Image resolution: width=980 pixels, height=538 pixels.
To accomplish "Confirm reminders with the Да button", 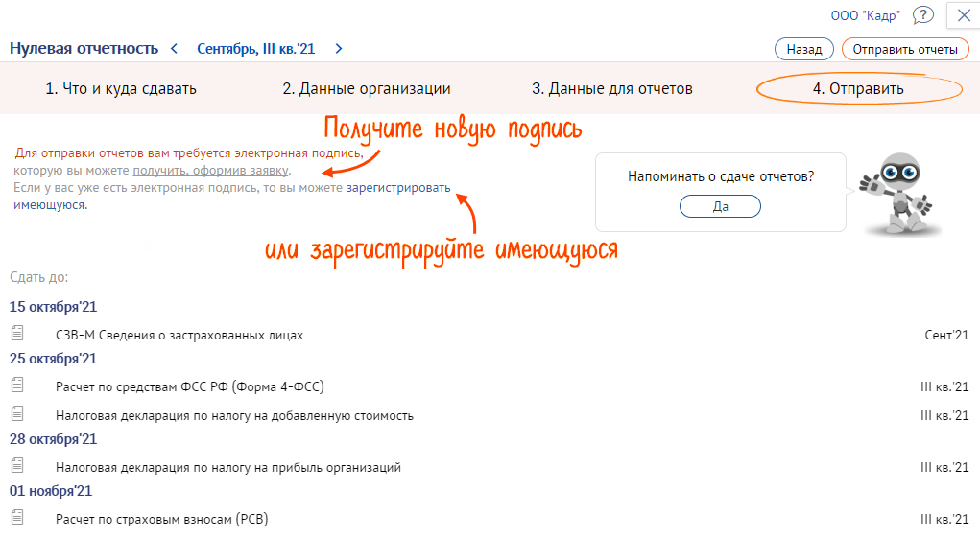I will [x=720, y=206].
